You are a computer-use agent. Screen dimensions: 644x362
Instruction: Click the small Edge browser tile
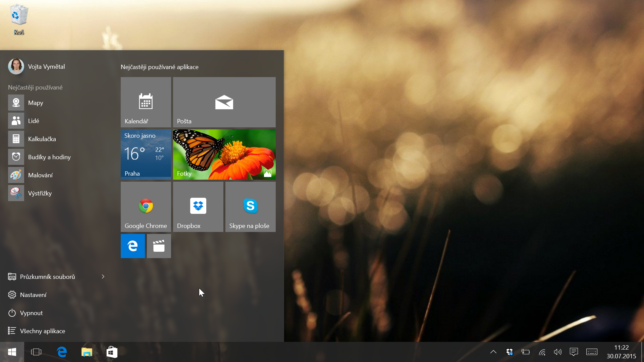(x=132, y=246)
